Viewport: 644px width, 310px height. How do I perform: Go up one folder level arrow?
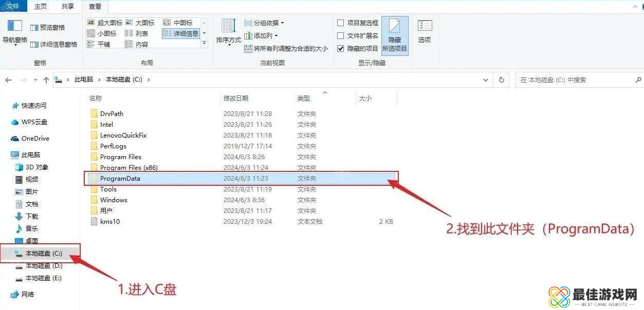click(x=46, y=80)
